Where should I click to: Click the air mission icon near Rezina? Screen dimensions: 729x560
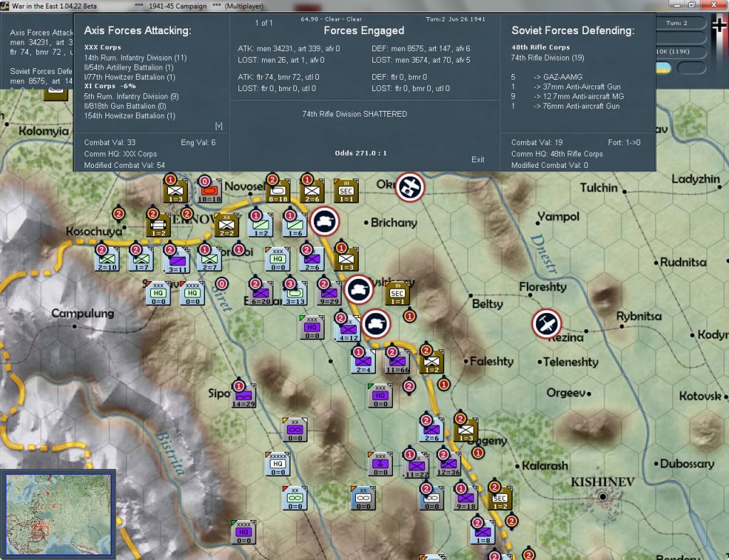547,324
